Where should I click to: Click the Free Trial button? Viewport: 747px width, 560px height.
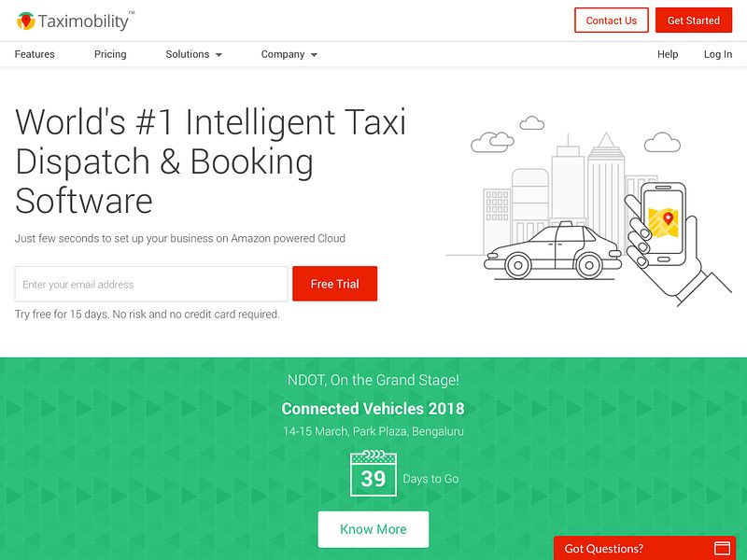(334, 284)
